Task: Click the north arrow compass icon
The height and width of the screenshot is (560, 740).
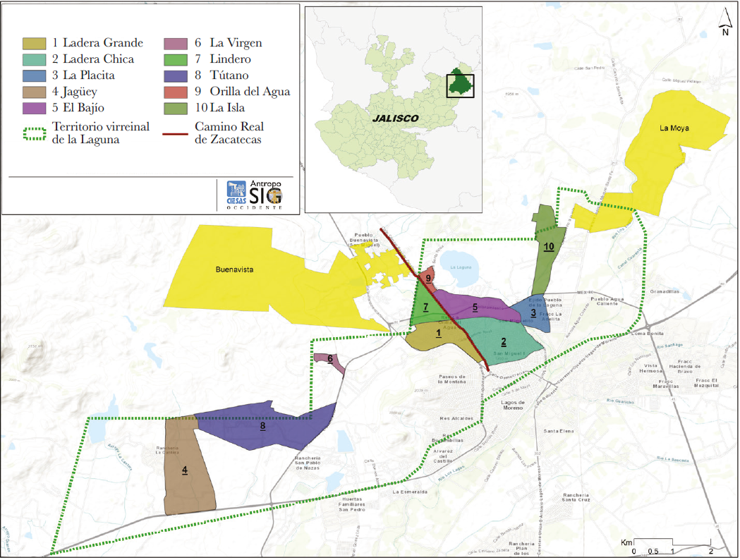Action: (x=724, y=24)
